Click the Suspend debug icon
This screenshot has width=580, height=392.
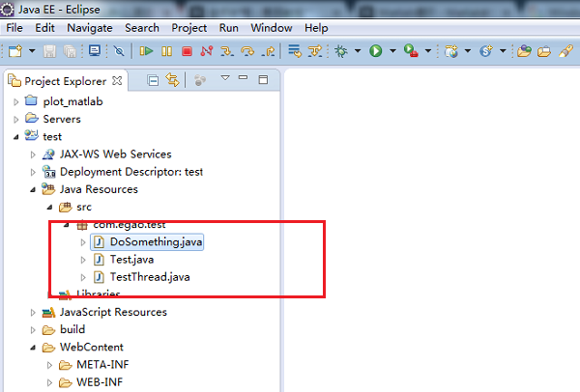click(x=167, y=51)
